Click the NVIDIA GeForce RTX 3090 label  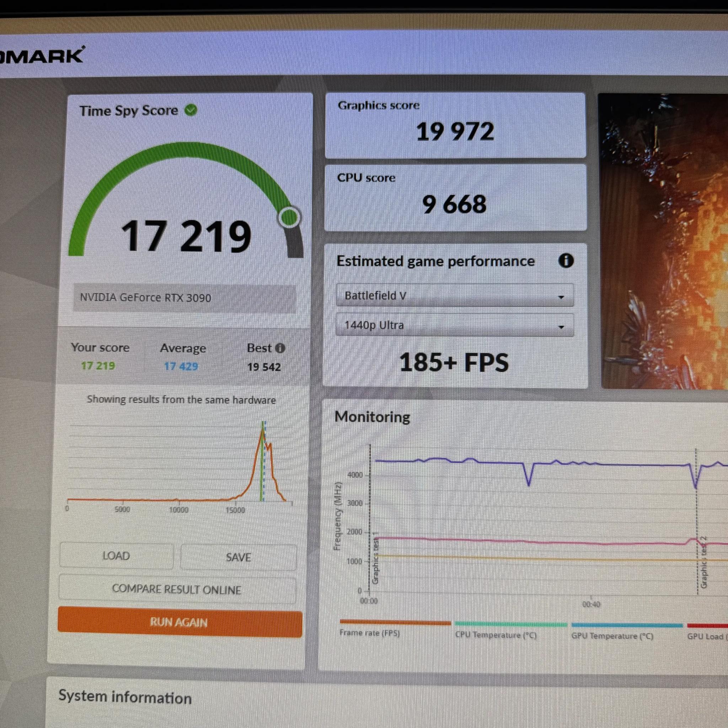[145, 298]
